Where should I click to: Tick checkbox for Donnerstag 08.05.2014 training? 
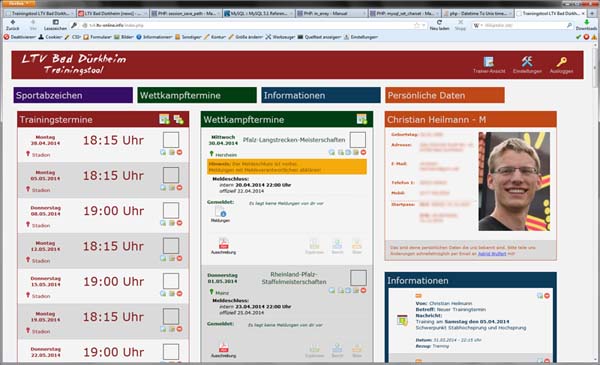coord(171,210)
